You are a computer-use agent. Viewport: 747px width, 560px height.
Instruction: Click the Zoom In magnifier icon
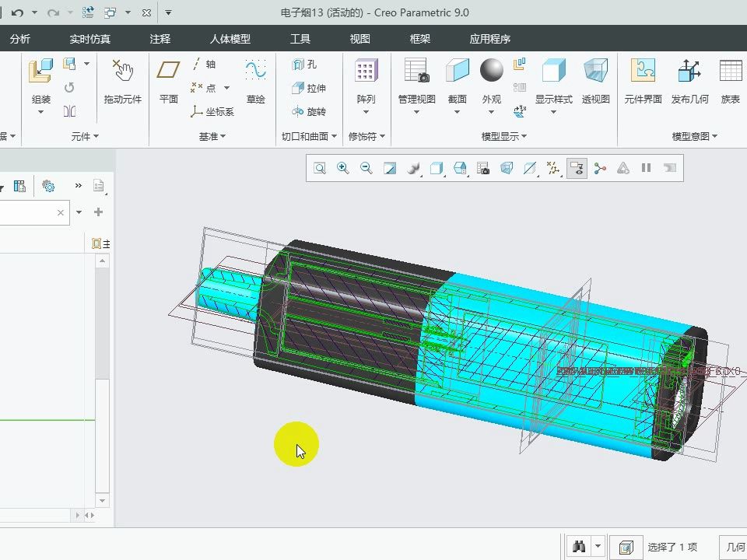point(342,168)
